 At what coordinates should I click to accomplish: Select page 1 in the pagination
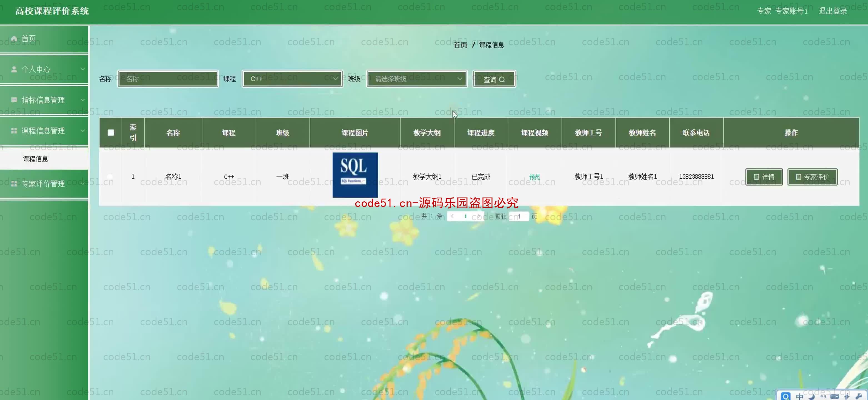pyautogui.click(x=466, y=216)
